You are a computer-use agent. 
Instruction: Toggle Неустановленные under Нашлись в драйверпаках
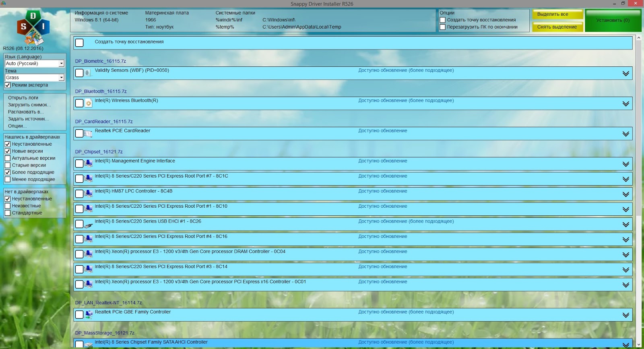click(x=8, y=144)
